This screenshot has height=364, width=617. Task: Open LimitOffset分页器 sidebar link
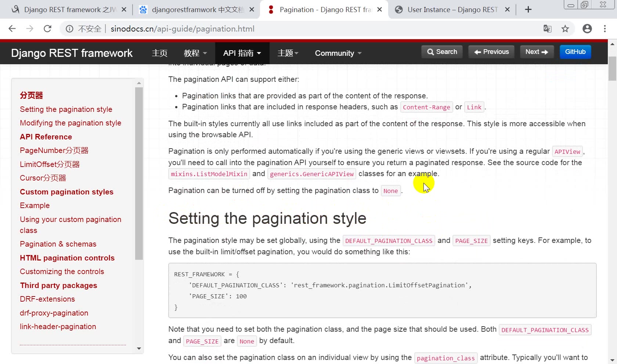[x=50, y=164]
